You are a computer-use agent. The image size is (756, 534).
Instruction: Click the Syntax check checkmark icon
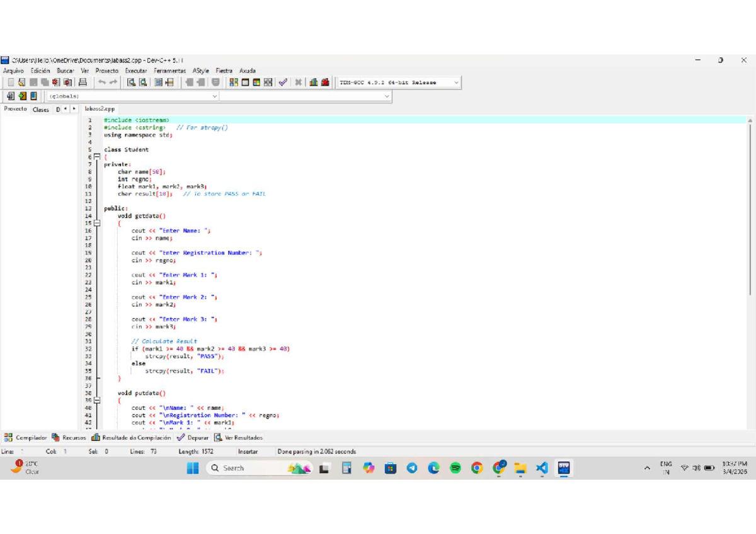[x=283, y=82]
